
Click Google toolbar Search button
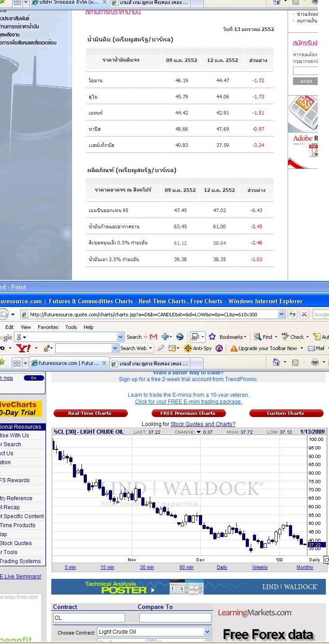(134, 337)
